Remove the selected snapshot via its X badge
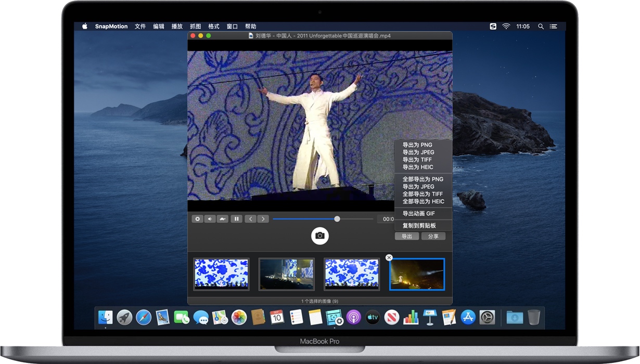The width and height of the screenshot is (640, 364). [389, 257]
